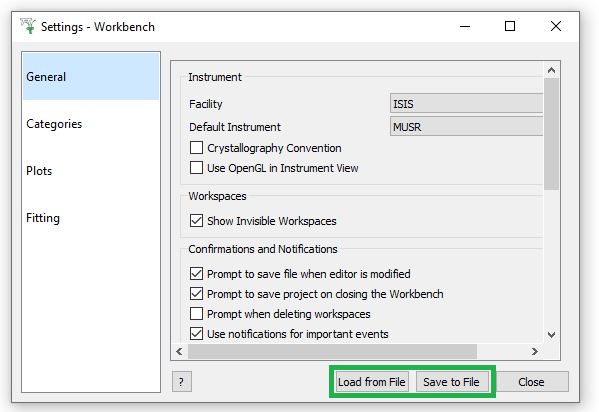Click the Confirmations and Notifications heading

coord(263,249)
